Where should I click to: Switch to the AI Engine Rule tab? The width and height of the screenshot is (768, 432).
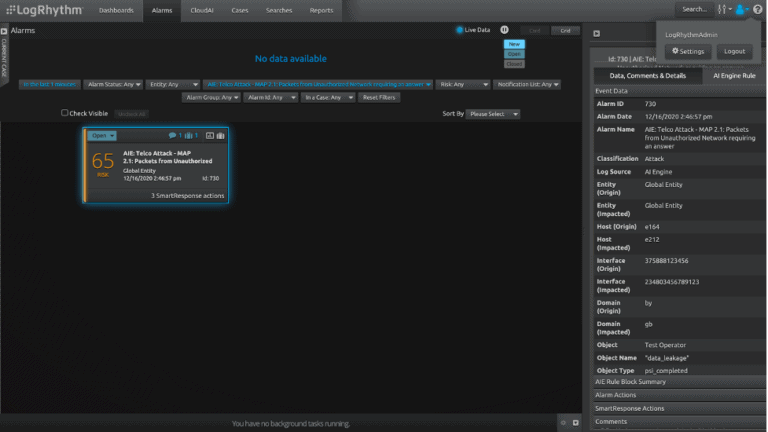click(734, 75)
